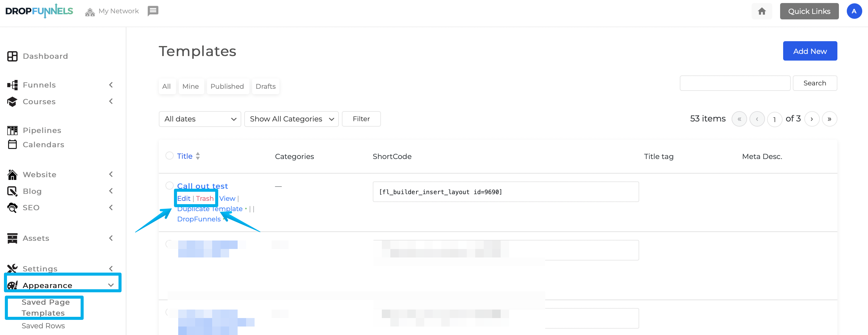Click Edit on Call out test
Screen dimensions: 868x335
(x=183, y=198)
